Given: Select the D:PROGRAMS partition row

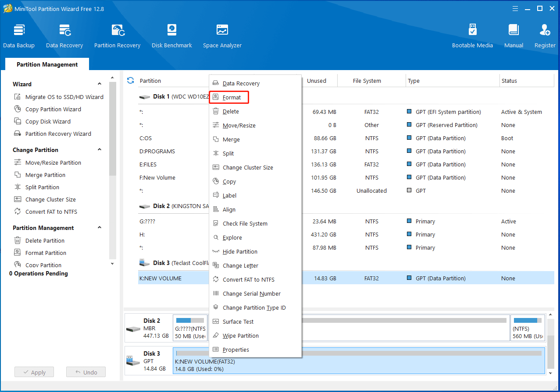Looking at the screenshot, I should tap(346, 151).
